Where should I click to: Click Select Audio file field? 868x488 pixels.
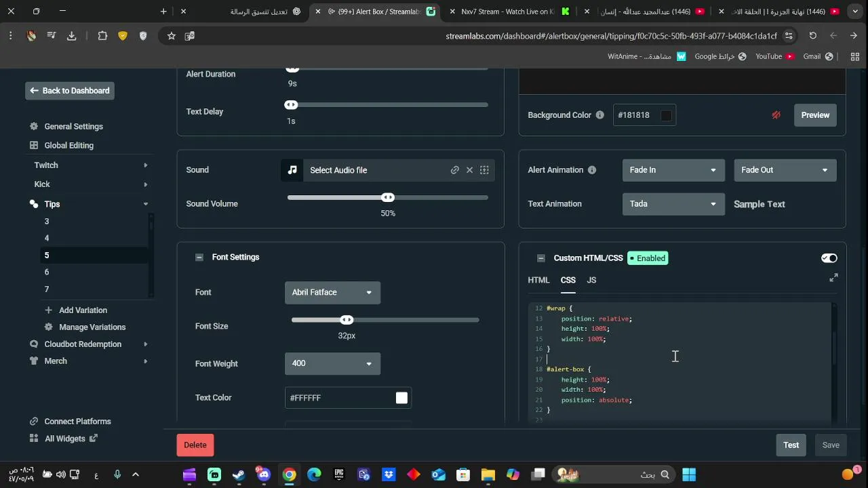click(x=376, y=170)
